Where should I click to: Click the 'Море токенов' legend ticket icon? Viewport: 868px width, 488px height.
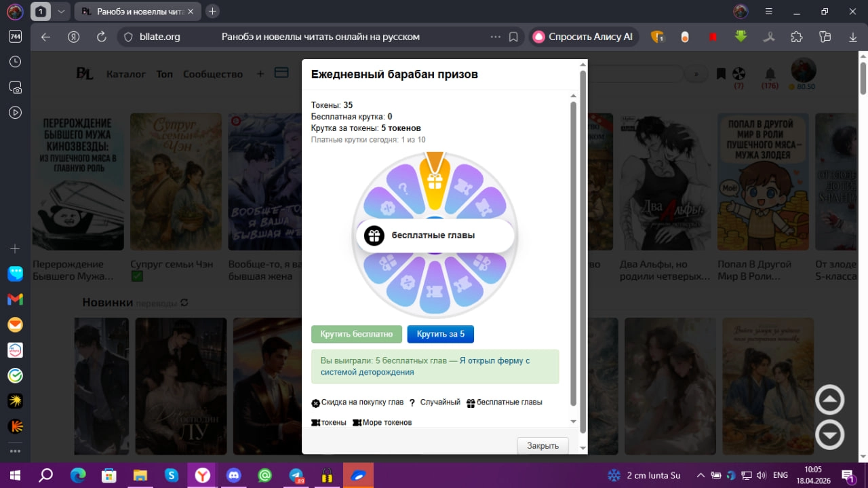pyautogui.click(x=357, y=422)
